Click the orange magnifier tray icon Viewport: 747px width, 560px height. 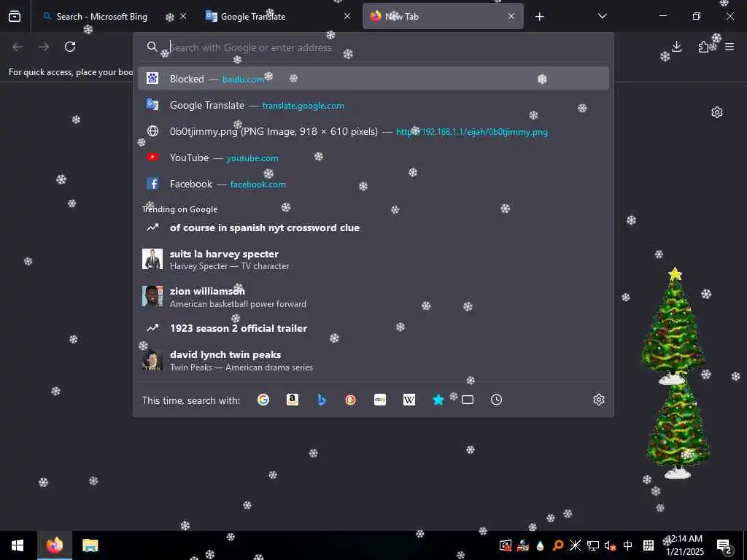(557, 545)
